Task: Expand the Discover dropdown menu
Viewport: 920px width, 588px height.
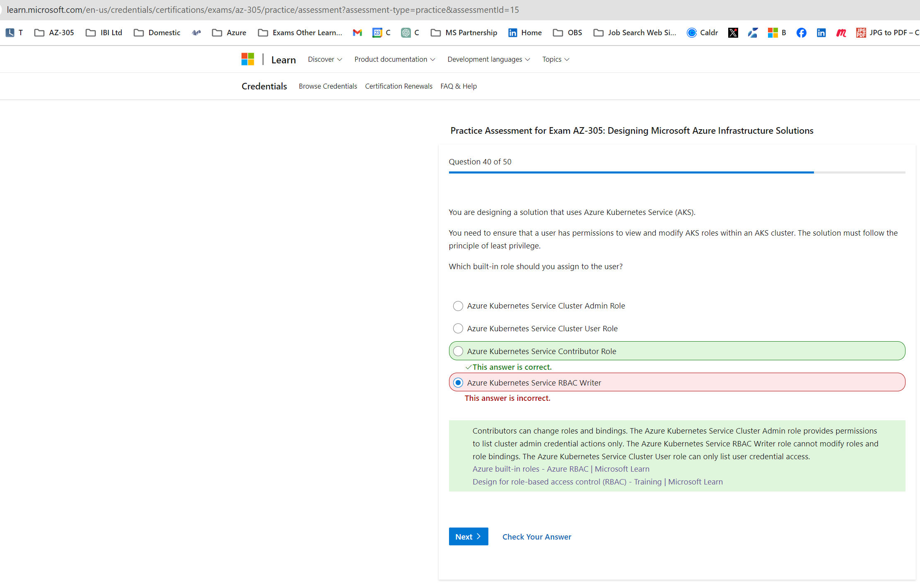Action: tap(325, 59)
